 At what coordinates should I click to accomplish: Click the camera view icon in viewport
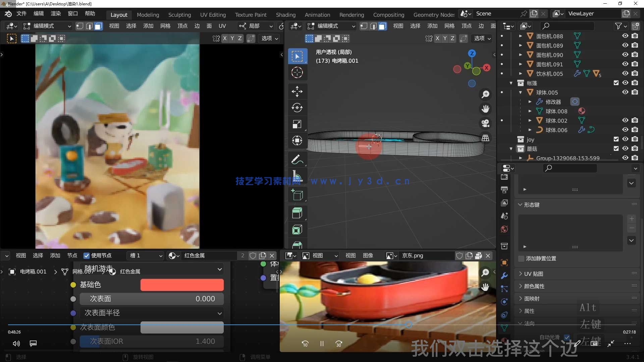485,123
